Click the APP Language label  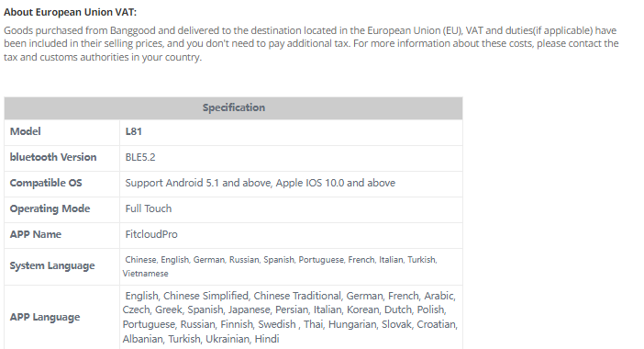pos(45,318)
